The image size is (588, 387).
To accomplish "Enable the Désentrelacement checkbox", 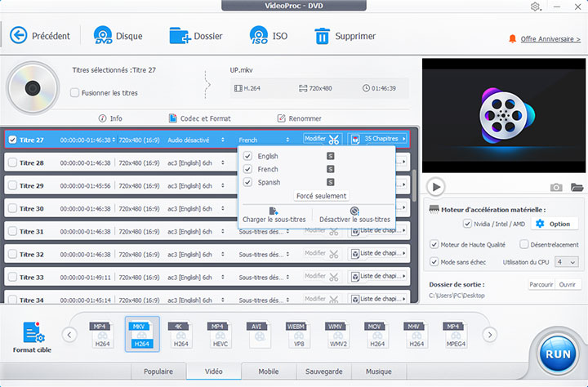I will tap(523, 244).
